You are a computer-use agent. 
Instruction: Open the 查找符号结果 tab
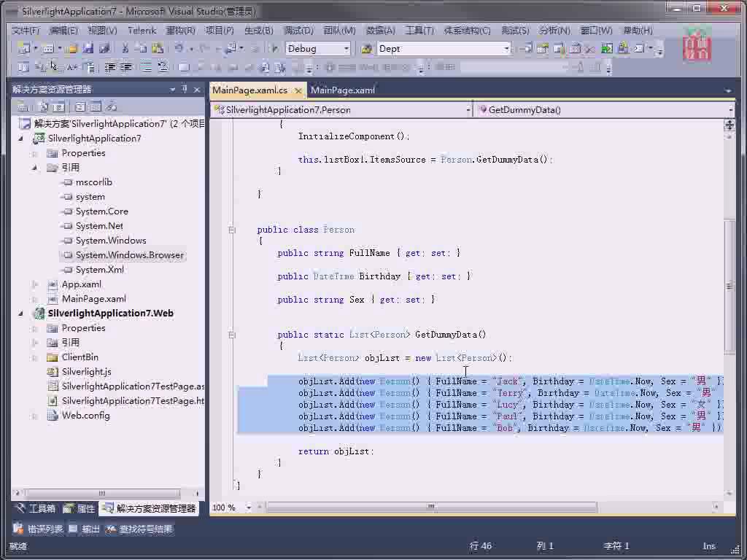click(139, 529)
